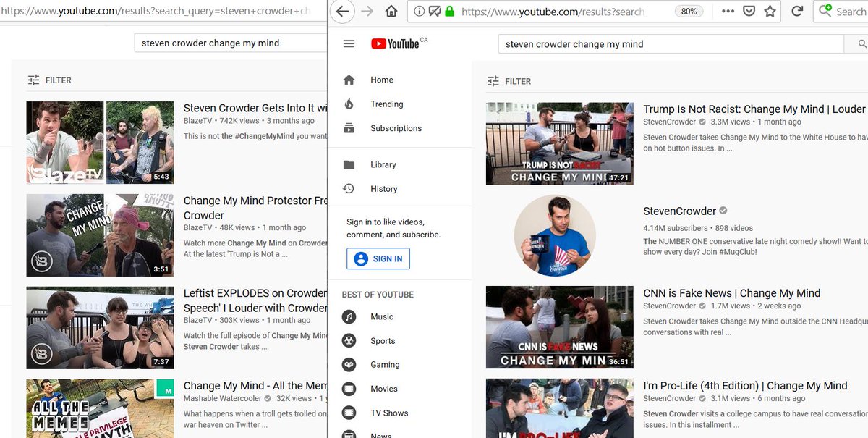Toggle the YouTube hamburger guide menu
868x438 pixels.
pos(349,43)
